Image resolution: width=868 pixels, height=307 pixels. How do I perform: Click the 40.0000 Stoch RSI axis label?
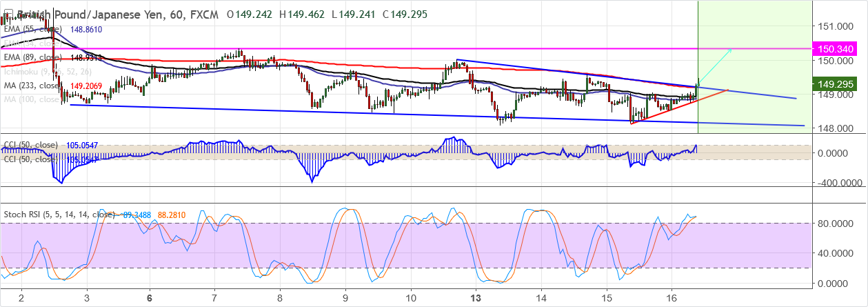coord(836,252)
